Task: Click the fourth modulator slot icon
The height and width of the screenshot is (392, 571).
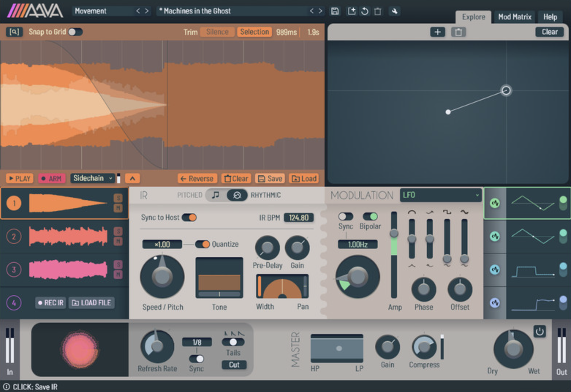Action: point(495,303)
